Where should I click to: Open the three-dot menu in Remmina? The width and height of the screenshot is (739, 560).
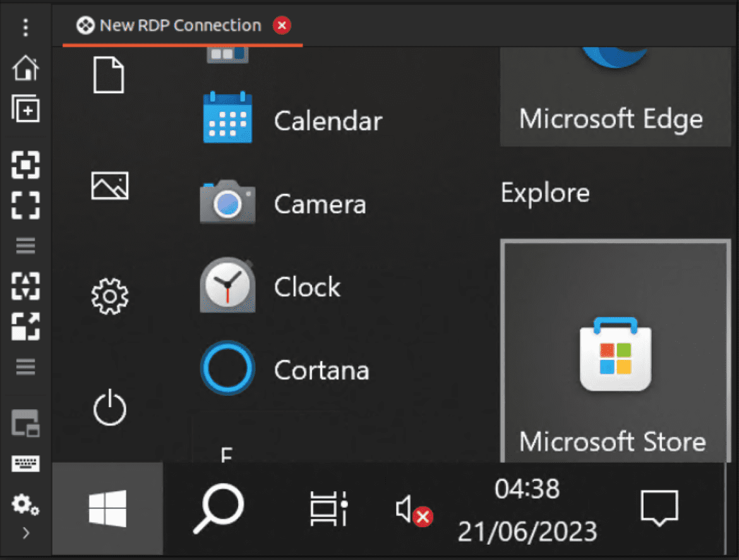coord(25,28)
